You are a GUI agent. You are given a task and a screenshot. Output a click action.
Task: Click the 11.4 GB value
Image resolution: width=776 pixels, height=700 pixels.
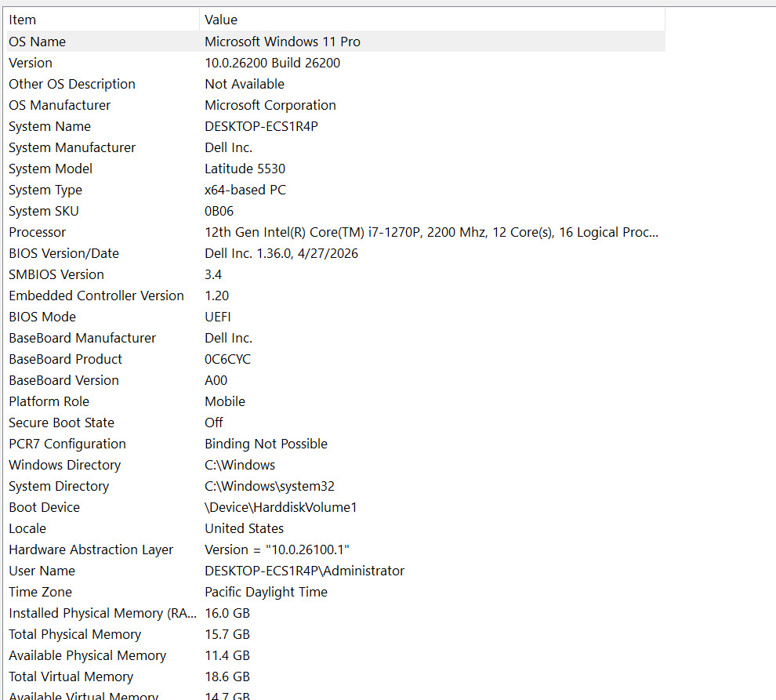pyautogui.click(x=227, y=656)
